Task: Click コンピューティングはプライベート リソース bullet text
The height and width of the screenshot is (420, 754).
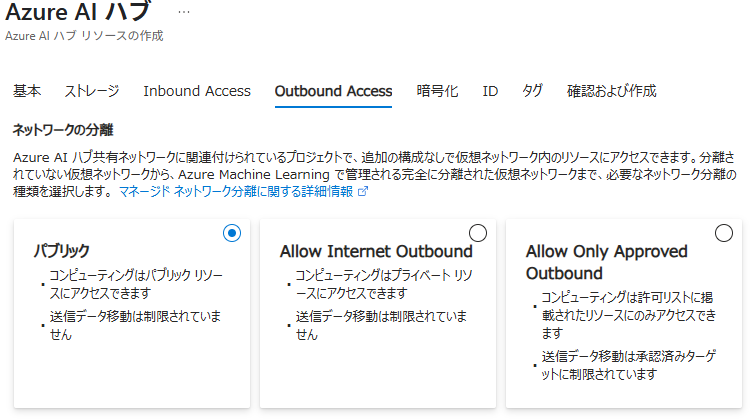Action: (x=383, y=284)
